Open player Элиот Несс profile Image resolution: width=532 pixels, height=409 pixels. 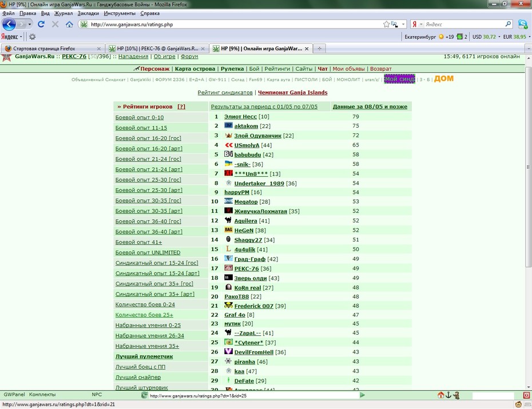coord(240,116)
